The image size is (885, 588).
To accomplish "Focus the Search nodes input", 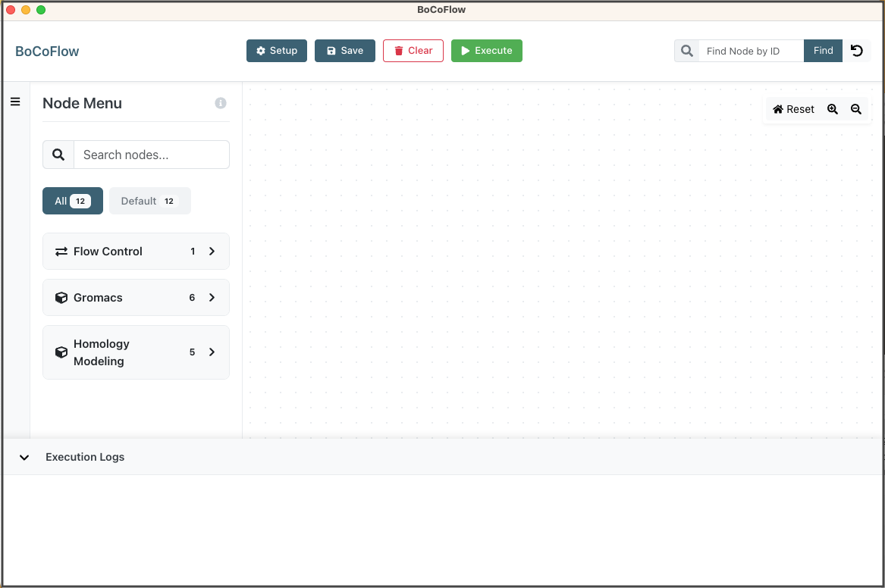I will (151, 155).
